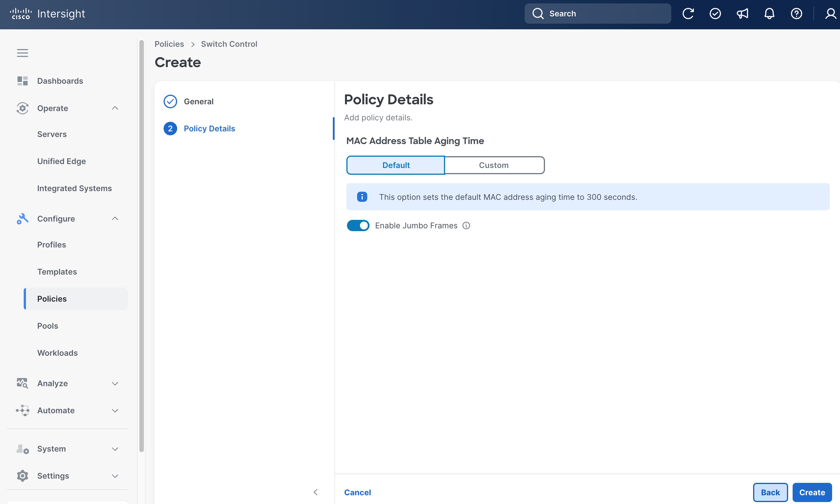The image size is (840, 504).
Task: Click the Operate section icon
Action: 23,108
